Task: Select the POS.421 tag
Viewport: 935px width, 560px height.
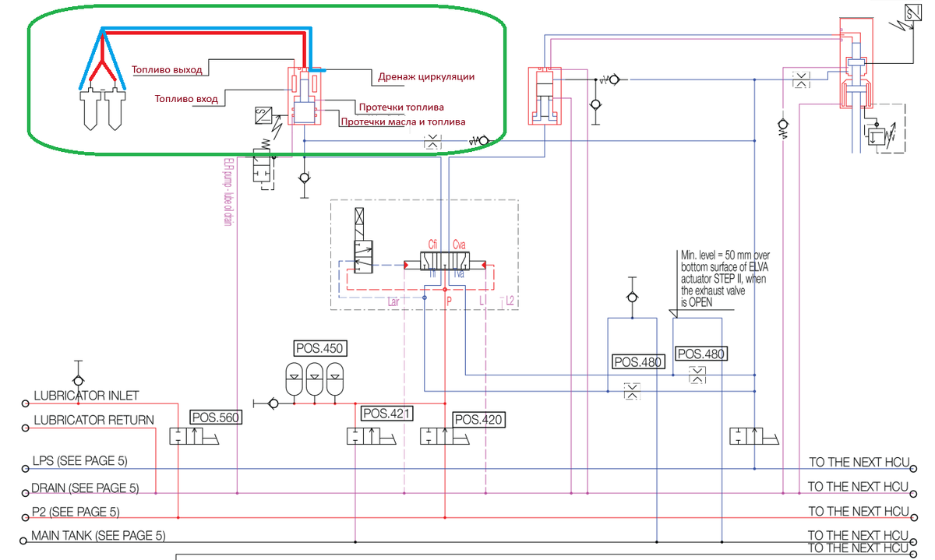Action: [386, 413]
